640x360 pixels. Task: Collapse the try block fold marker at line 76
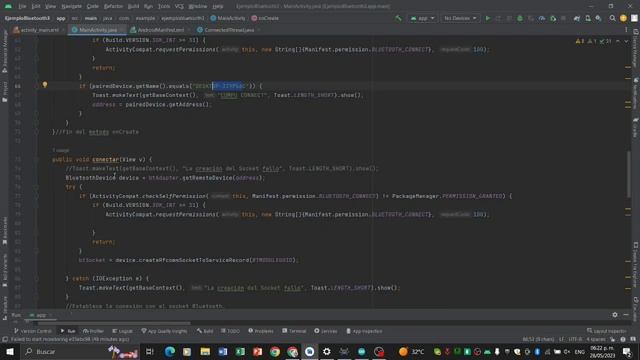(x=36, y=187)
